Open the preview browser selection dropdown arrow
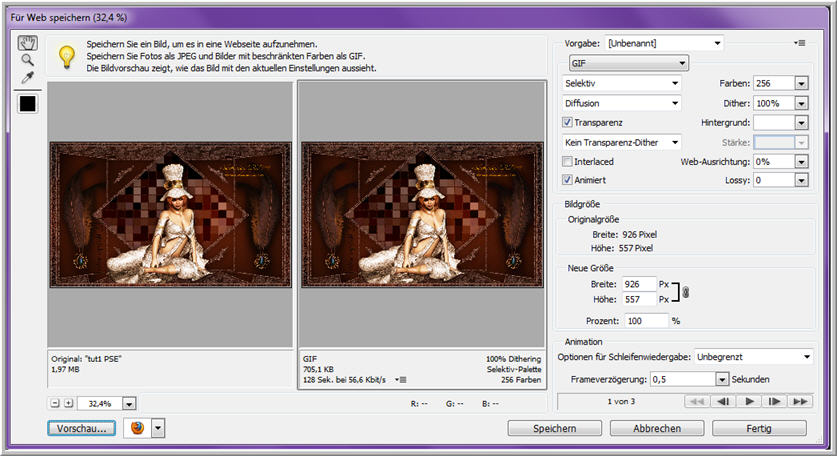 (158, 428)
